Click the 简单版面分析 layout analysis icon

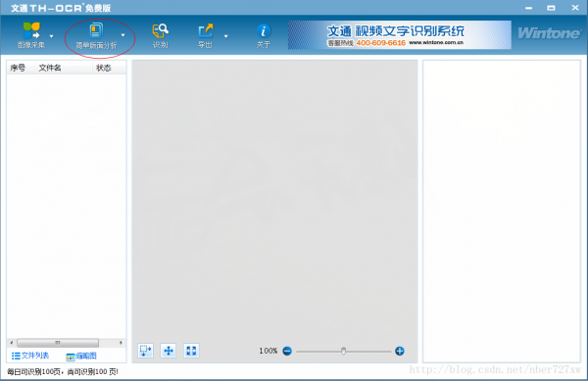coord(96,30)
